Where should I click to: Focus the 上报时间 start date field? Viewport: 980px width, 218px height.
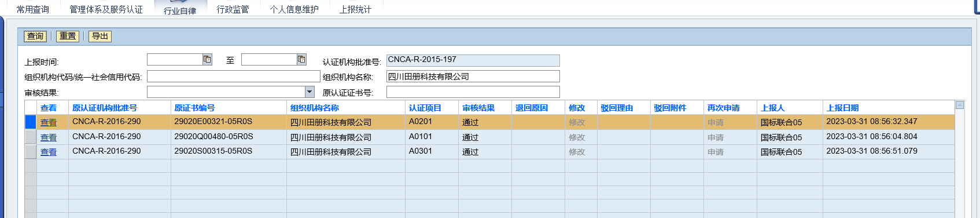[x=175, y=59]
